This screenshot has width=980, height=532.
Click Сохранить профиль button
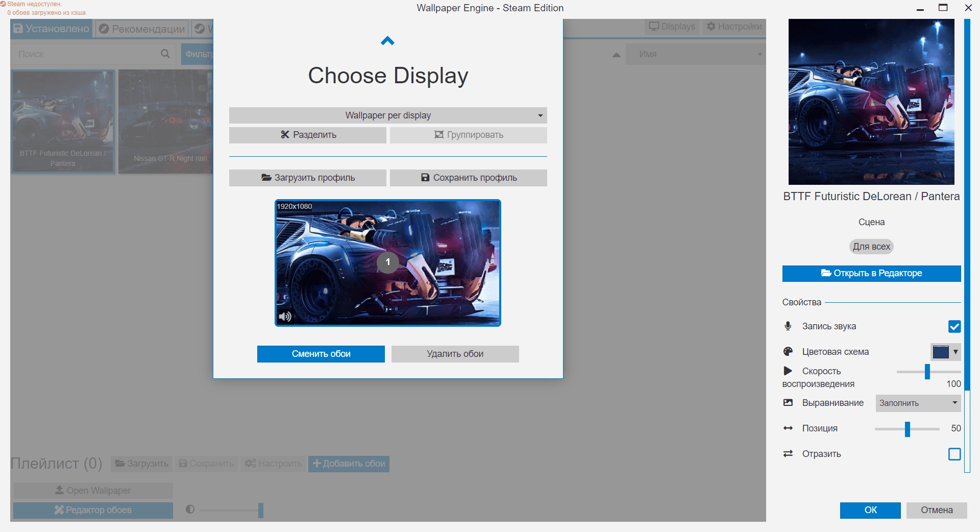469,178
